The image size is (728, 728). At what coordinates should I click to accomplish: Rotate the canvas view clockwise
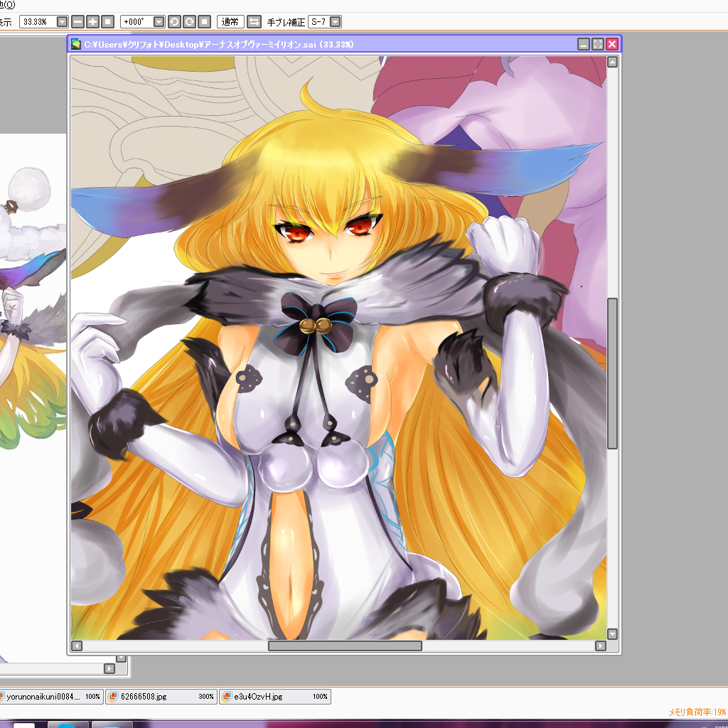point(189,22)
